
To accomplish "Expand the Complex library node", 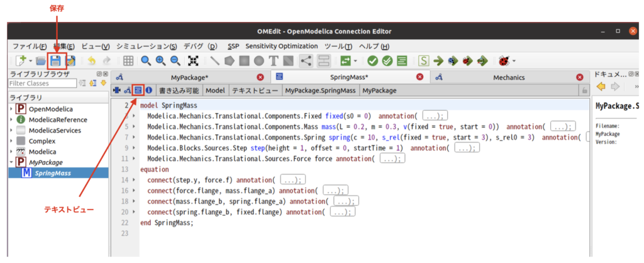I will click(x=11, y=141).
